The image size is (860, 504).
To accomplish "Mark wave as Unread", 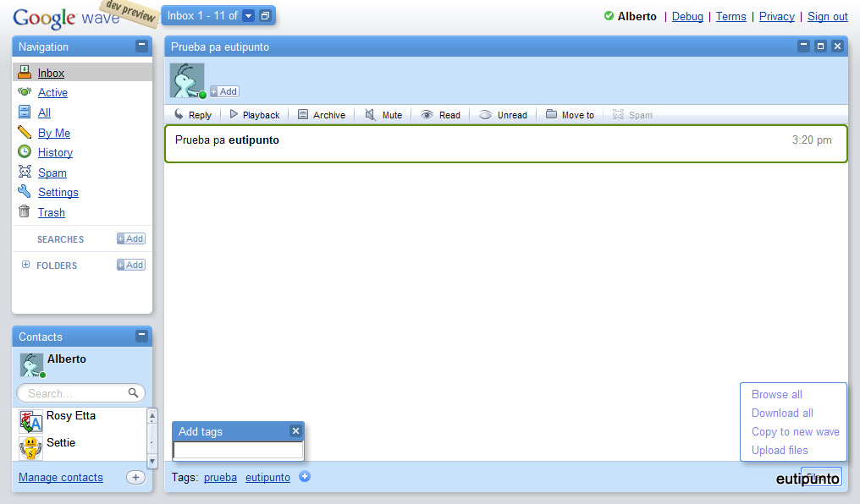I will tap(503, 115).
